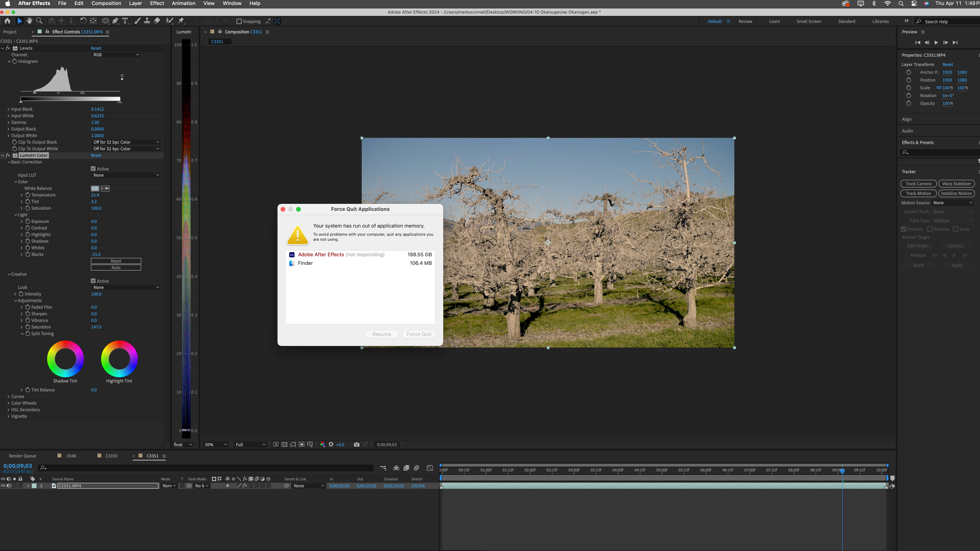Click the Take Snapshot camera icon
Image resolution: width=980 pixels, height=551 pixels.
(356, 444)
